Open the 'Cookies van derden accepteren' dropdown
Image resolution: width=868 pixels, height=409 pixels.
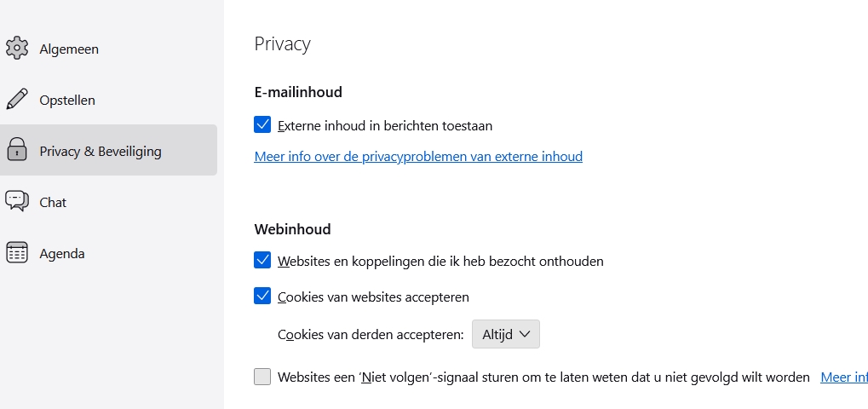(505, 335)
